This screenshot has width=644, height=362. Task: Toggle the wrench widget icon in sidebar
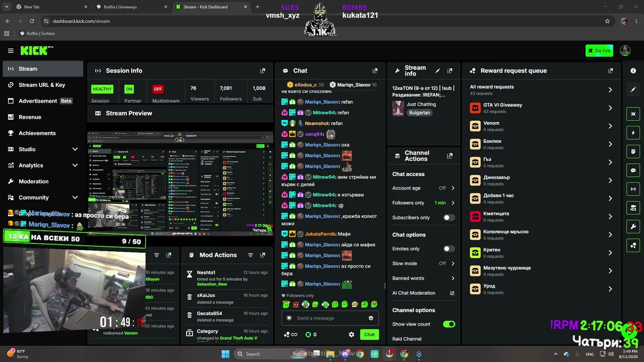pyautogui.click(x=633, y=227)
